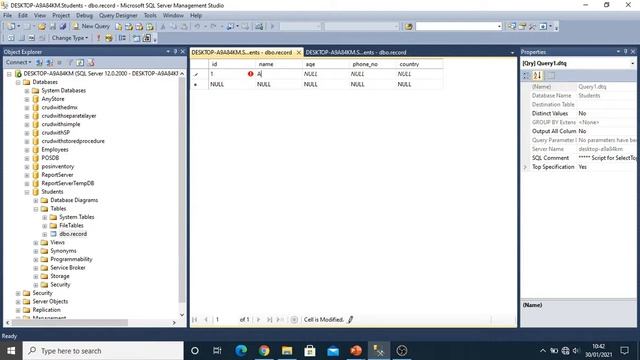Show the SQL pane icon
640x360 pixels.
(31, 38)
